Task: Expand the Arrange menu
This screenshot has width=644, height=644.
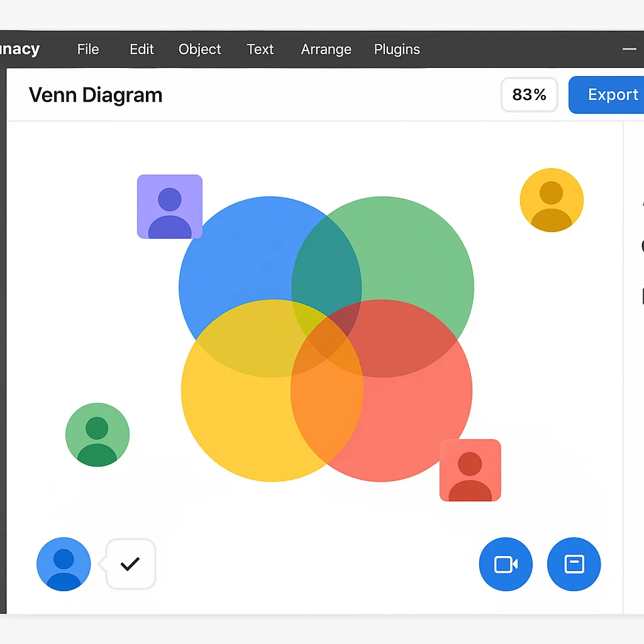Action: [x=326, y=49]
